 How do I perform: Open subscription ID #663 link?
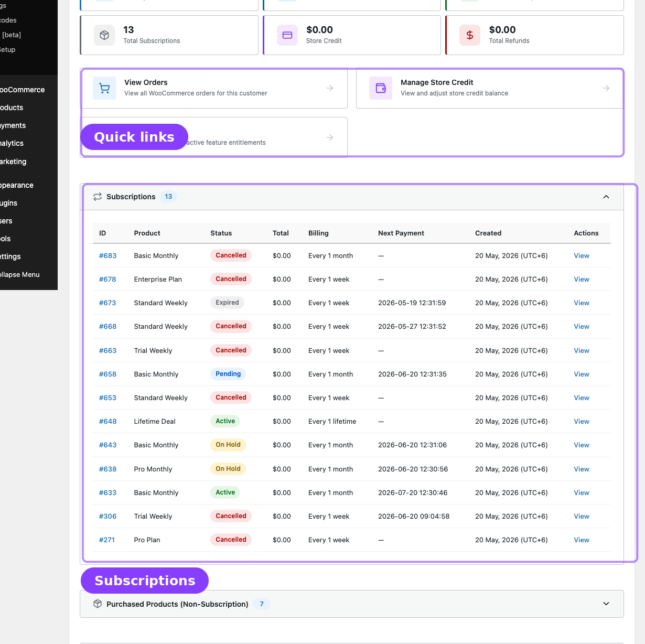[x=108, y=350]
